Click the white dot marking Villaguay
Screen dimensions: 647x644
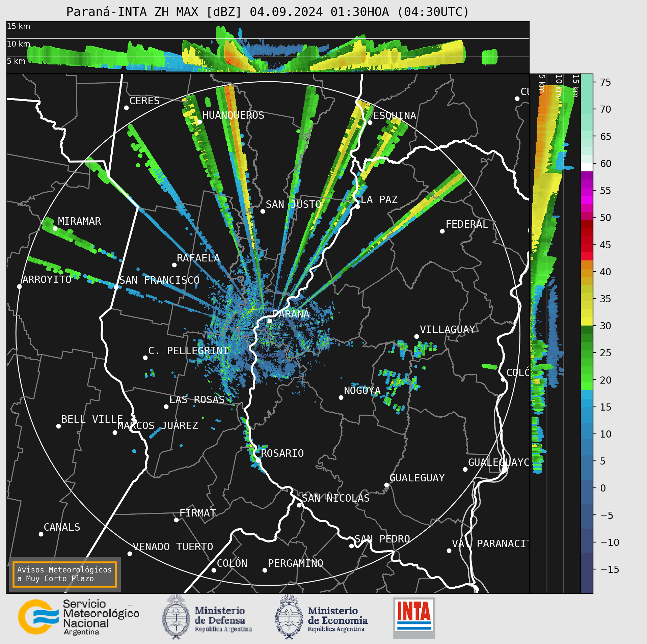(416, 336)
